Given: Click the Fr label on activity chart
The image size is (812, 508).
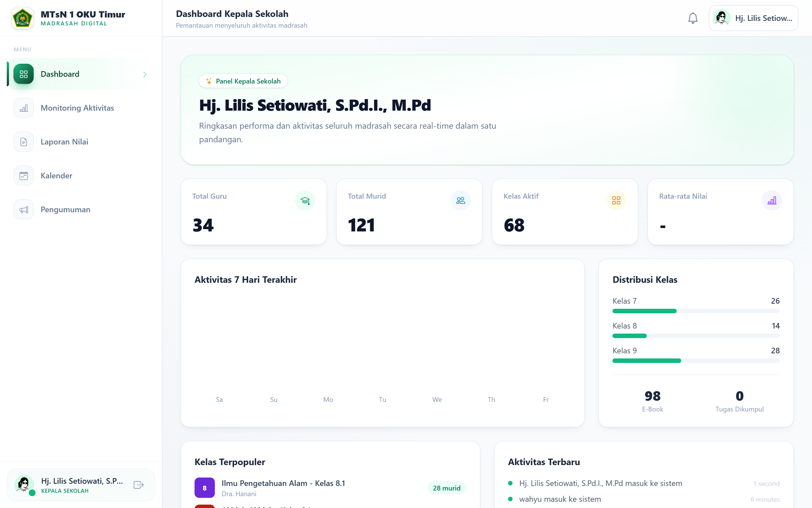Looking at the screenshot, I should pyautogui.click(x=546, y=399).
